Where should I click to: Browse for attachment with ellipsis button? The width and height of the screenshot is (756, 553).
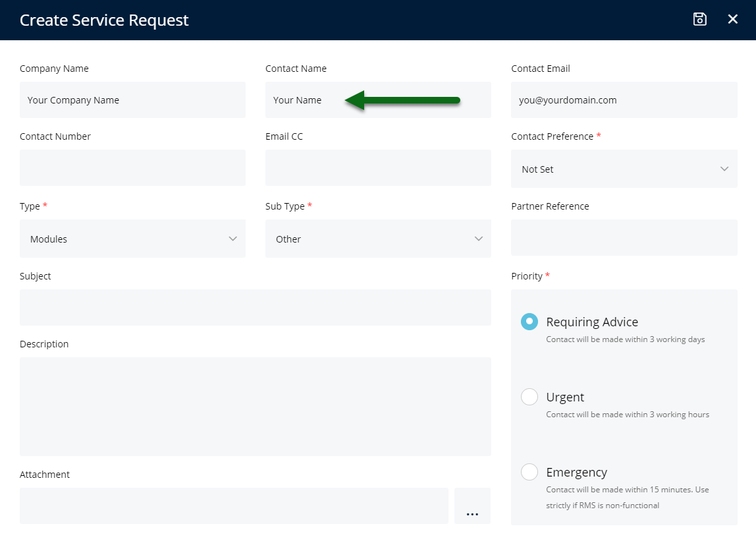[473, 506]
